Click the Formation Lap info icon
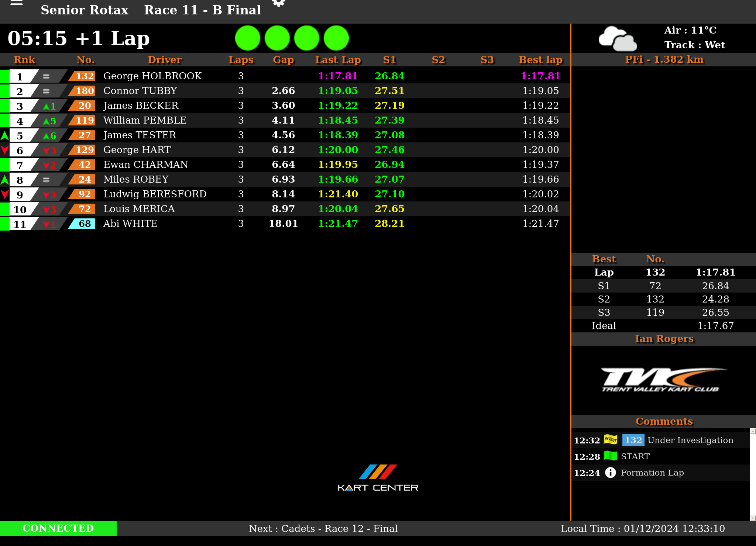Viewport: 756px width, 546px height. point(611,473)
